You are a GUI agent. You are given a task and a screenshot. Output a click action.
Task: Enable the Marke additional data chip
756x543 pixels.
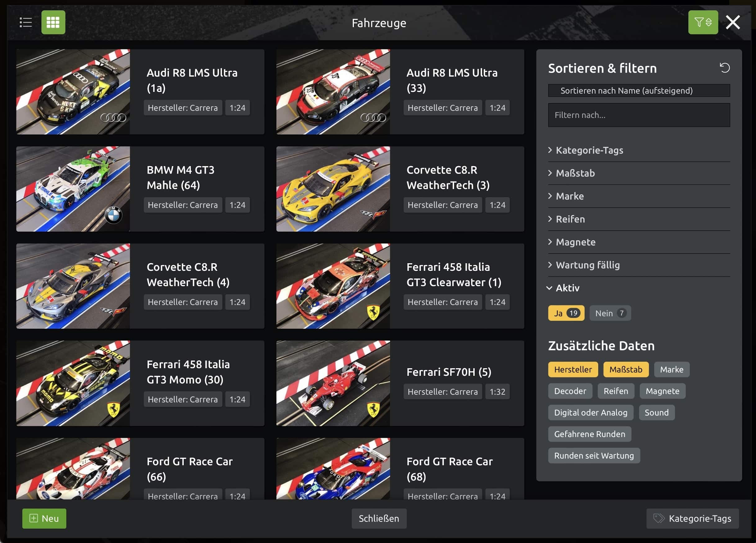pos(672,370)
